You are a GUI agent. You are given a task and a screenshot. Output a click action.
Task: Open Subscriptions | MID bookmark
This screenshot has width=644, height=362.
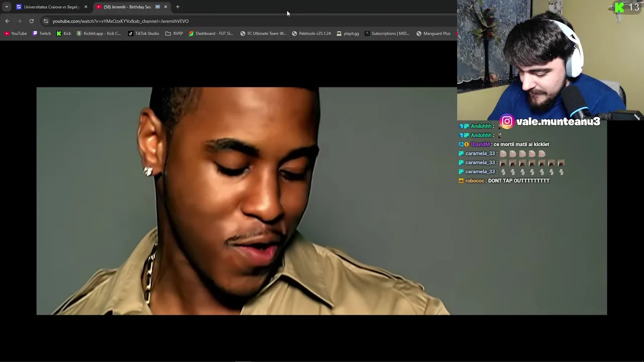(x=387, y=34)
